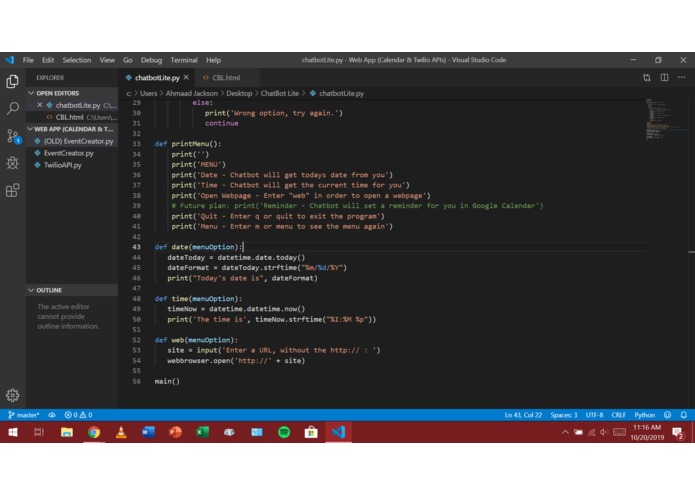Open the Help menu
Image resolution: width=695 pixels, height=494 pixels.
[x=213, y=60]
